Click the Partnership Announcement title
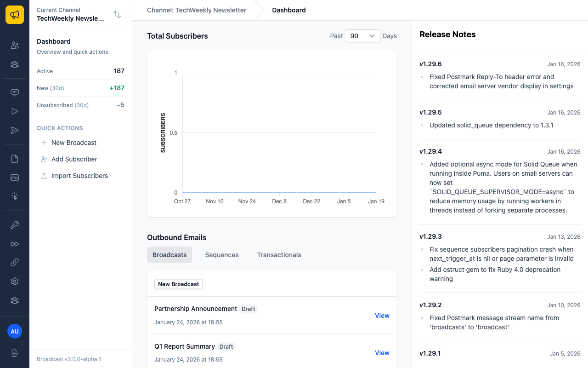 [x=196, y=309]
